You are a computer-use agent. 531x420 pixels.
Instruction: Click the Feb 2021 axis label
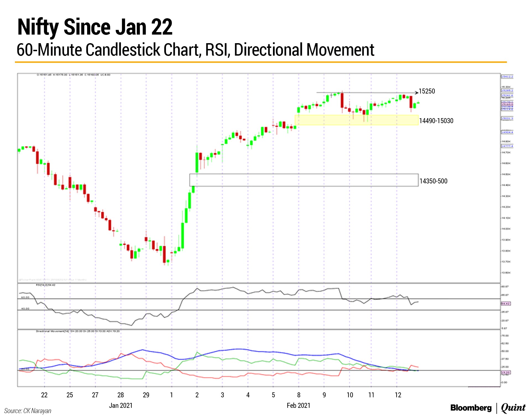point(298,405)
